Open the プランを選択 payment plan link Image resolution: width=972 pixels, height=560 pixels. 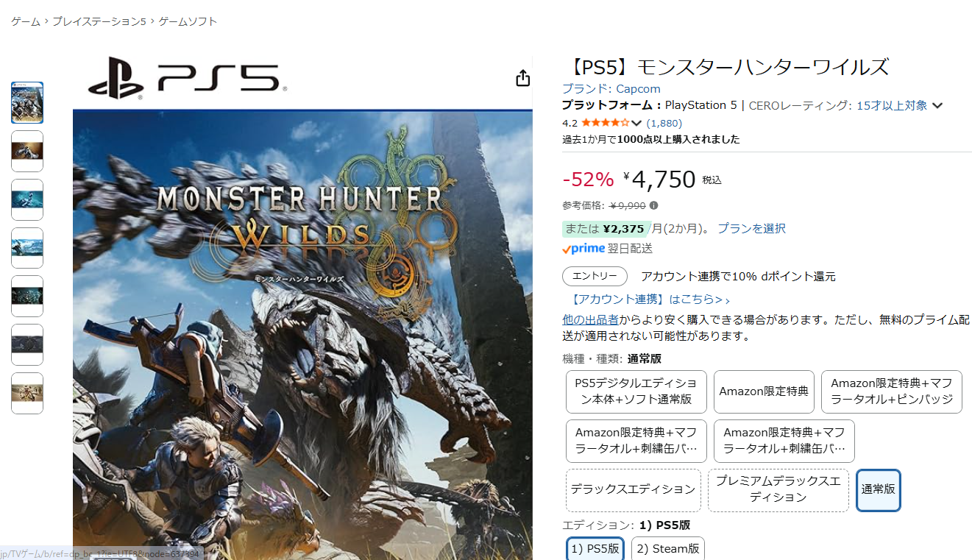pos(751,229)
